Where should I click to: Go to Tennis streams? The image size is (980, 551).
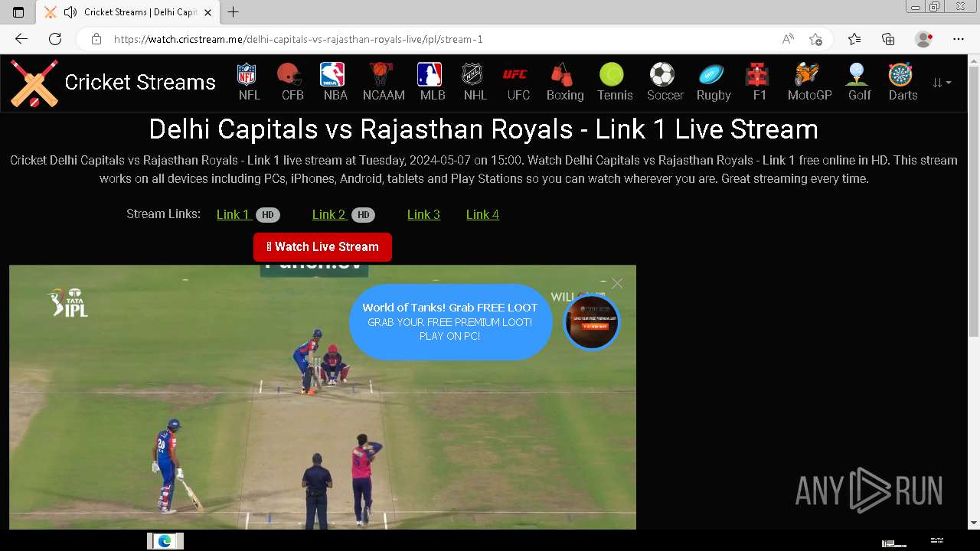click(x=614, y=82)
